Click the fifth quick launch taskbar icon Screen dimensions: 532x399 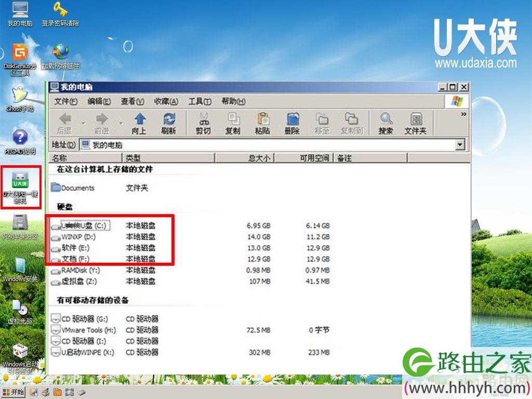pos(82,392)
